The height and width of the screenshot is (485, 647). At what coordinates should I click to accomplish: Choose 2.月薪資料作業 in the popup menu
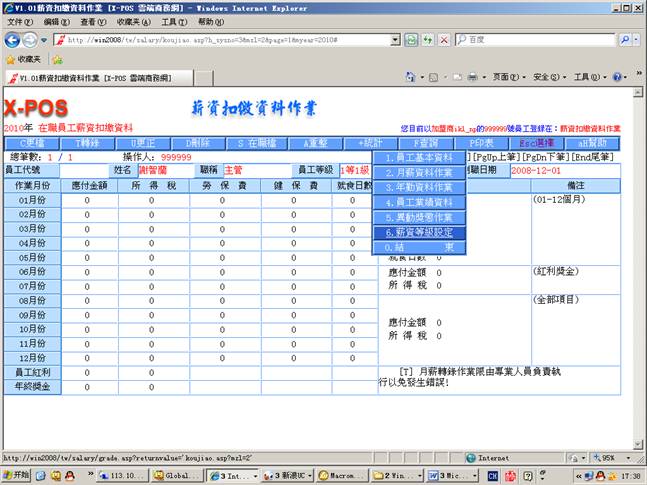419,172
